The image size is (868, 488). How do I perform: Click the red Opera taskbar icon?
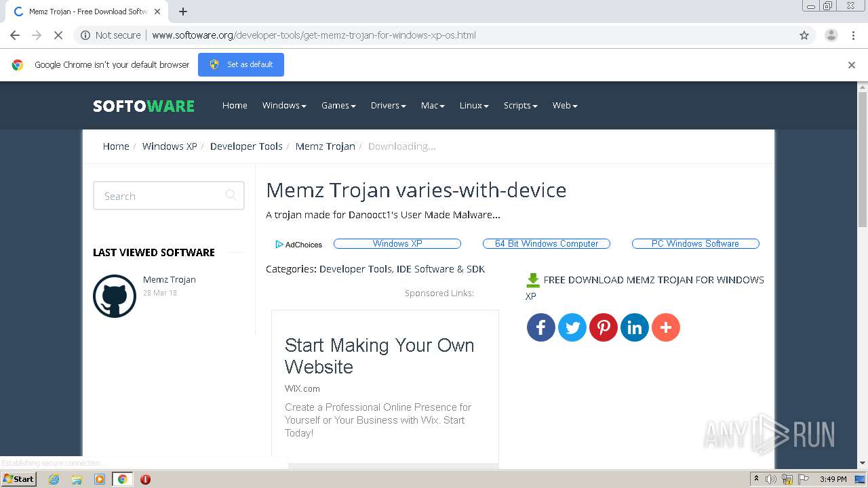click(145, 479)
